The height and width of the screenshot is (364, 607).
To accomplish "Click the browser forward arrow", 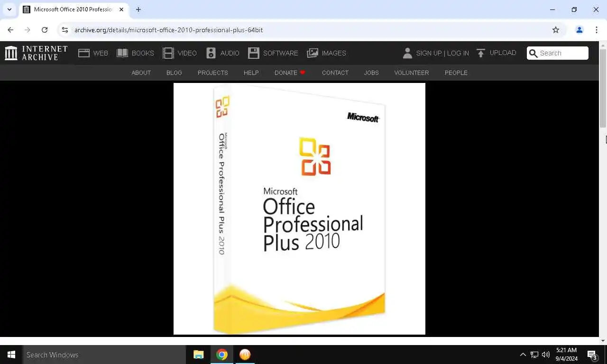I will pos(28,30).
